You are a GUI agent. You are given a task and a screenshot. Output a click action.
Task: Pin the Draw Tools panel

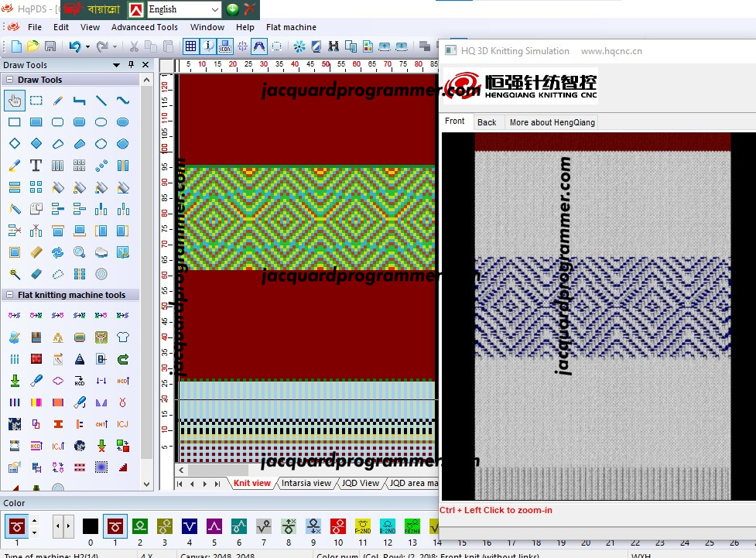pyautogui.click(x=131, y=64)
